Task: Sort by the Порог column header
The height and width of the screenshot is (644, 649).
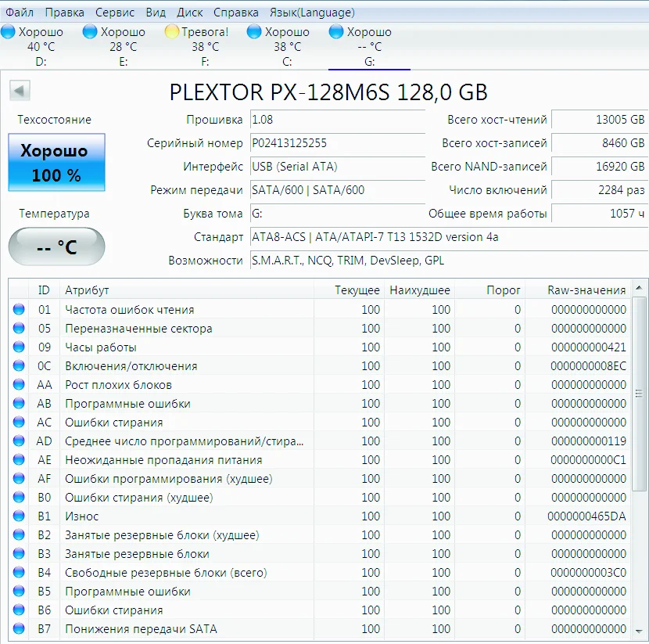Action: (503, 290)
